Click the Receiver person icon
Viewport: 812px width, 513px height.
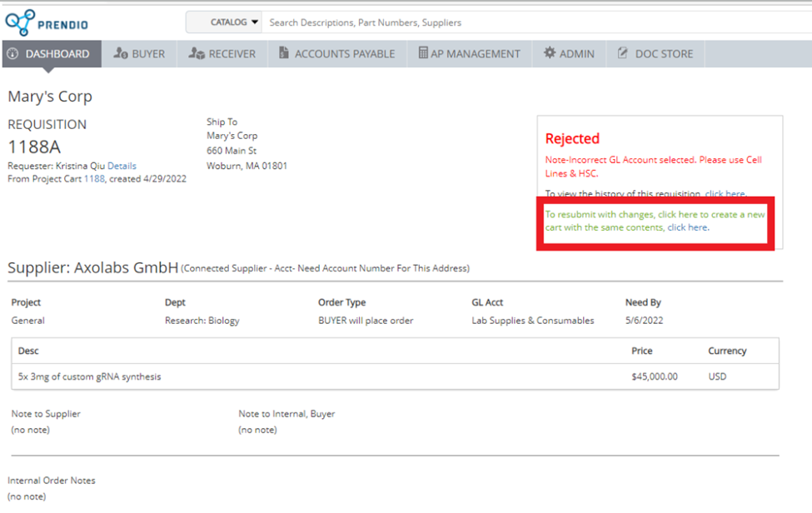pos(197,54)
